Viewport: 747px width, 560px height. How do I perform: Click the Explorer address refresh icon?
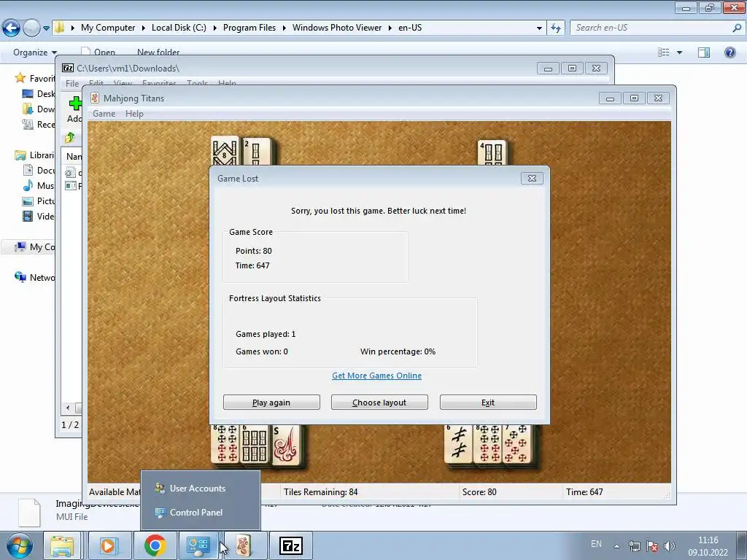555,28
